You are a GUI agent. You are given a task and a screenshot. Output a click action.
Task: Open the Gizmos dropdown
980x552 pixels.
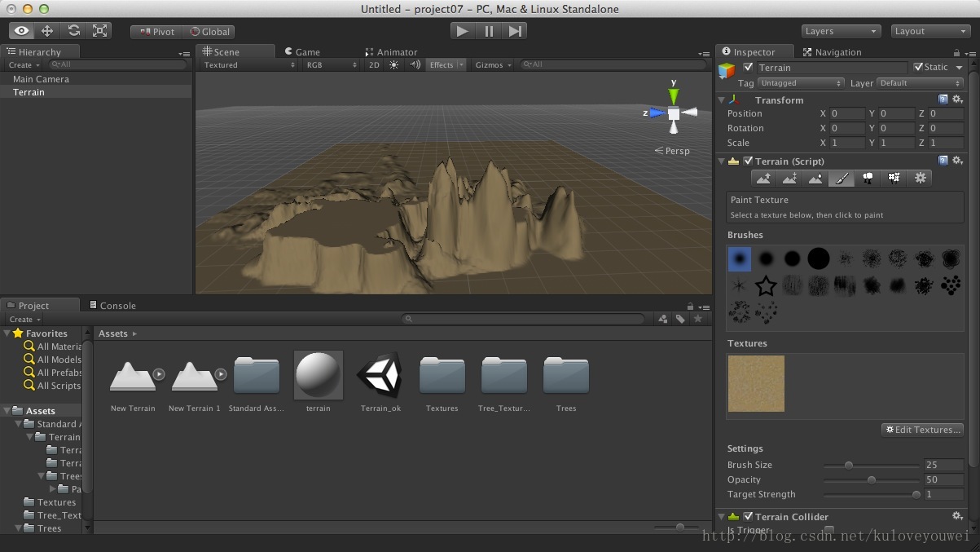pos(494,64)
